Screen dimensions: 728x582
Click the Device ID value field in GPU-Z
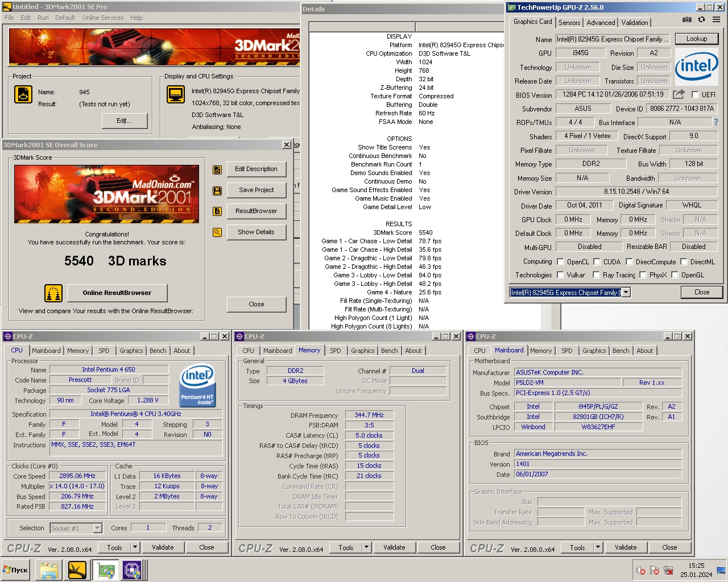[682, 109]
